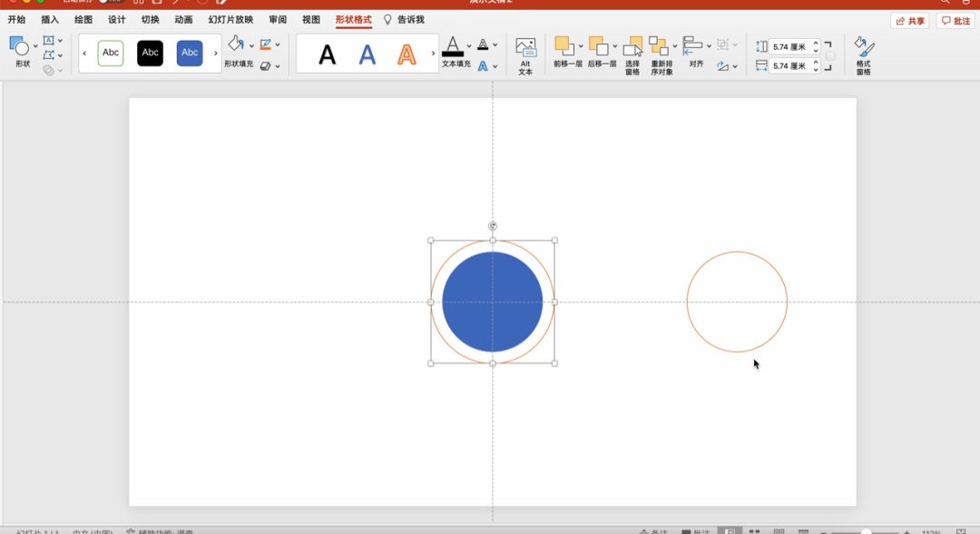This screenshot has height=534, width=980.
Task: Expand the 前移一层 dropdown arrow
Action: pos(581,46)
